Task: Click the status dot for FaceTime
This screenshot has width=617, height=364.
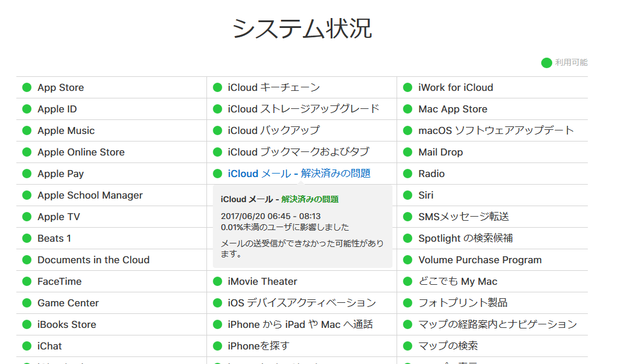Action: pos(26,281)
